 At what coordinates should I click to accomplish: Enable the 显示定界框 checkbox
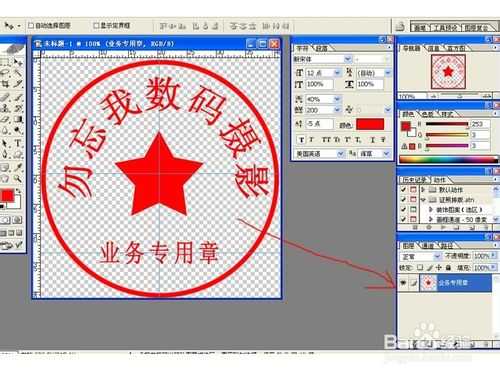click(x=96, y=25)
